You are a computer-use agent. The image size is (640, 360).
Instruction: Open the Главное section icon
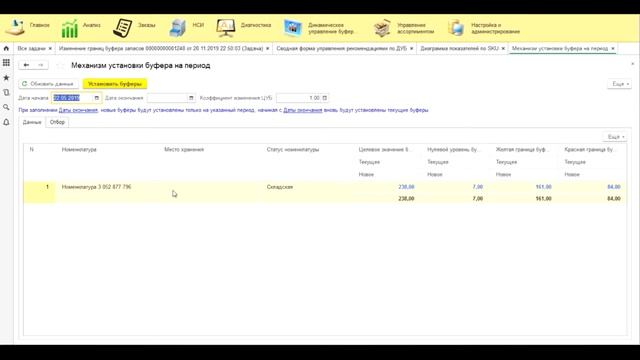tap(16, 28)
